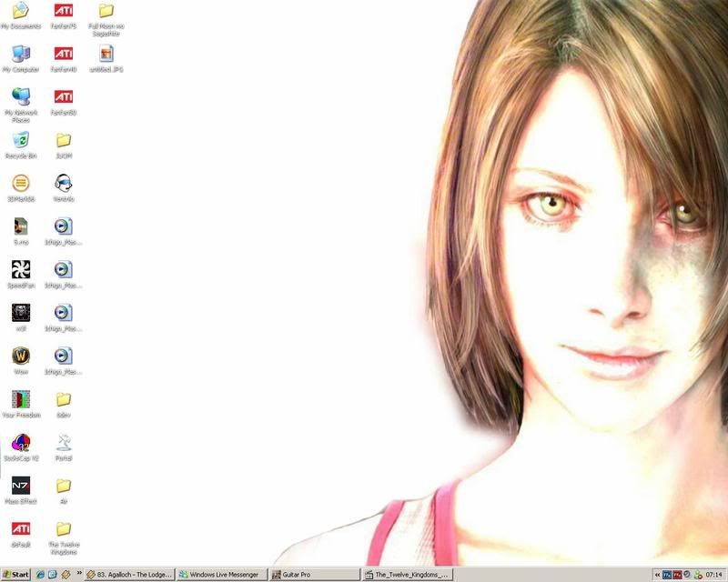Click the untitled.JPG image file
Screen dimensions: 728x582
click(106, 54)
